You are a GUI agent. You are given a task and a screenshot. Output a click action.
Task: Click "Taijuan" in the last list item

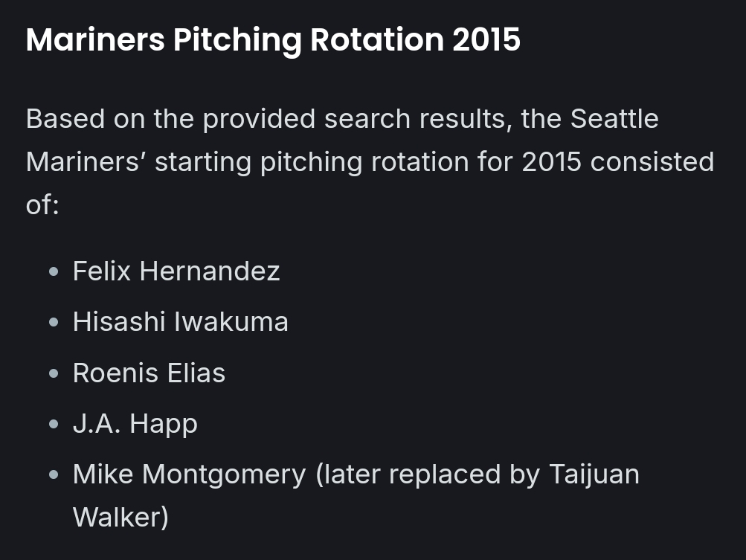(594, 474)
